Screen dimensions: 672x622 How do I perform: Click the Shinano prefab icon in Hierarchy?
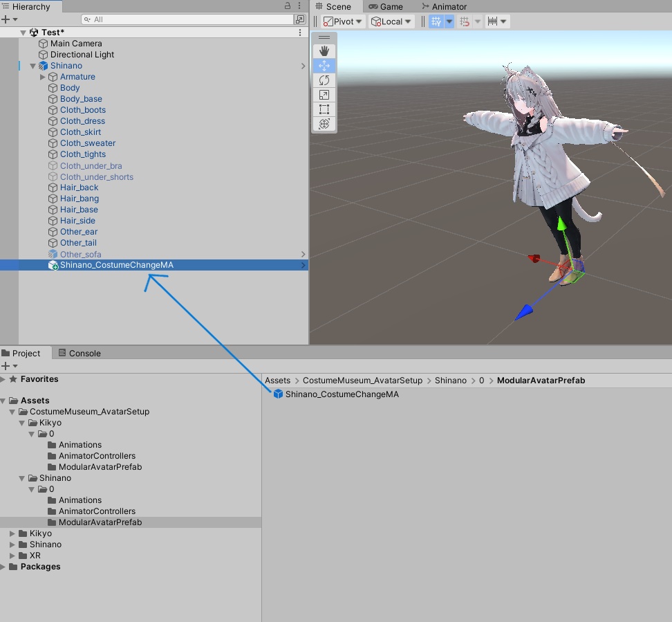(x=43, y=66)
